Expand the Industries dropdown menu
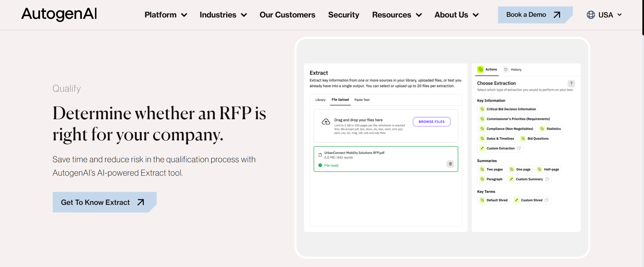Screen dimensions: 644x267 click(x=223, y=15)
